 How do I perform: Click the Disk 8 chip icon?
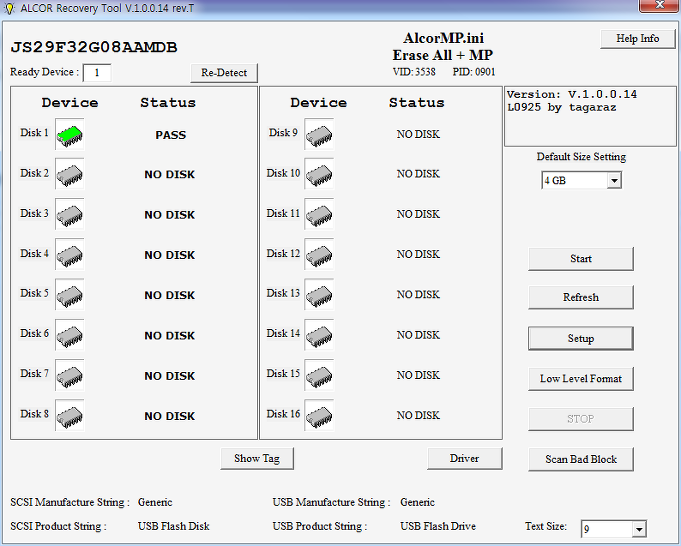tap(69, 416)
